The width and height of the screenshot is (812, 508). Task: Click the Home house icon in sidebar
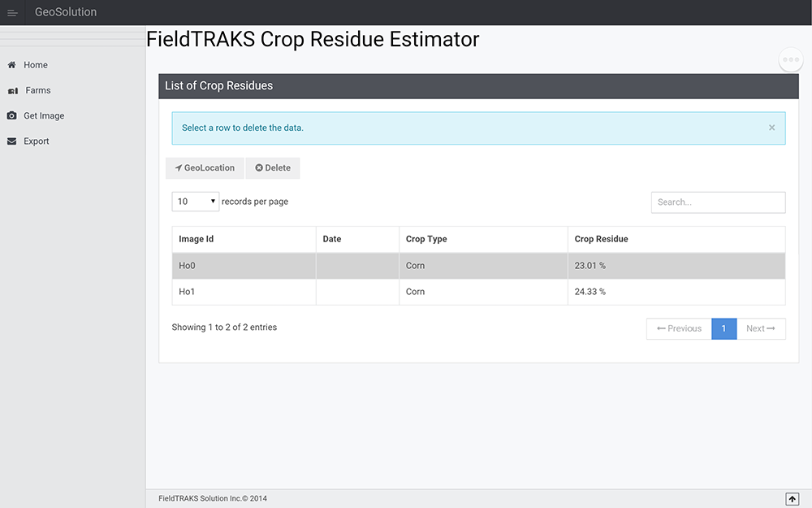click(x=11, y=65)
